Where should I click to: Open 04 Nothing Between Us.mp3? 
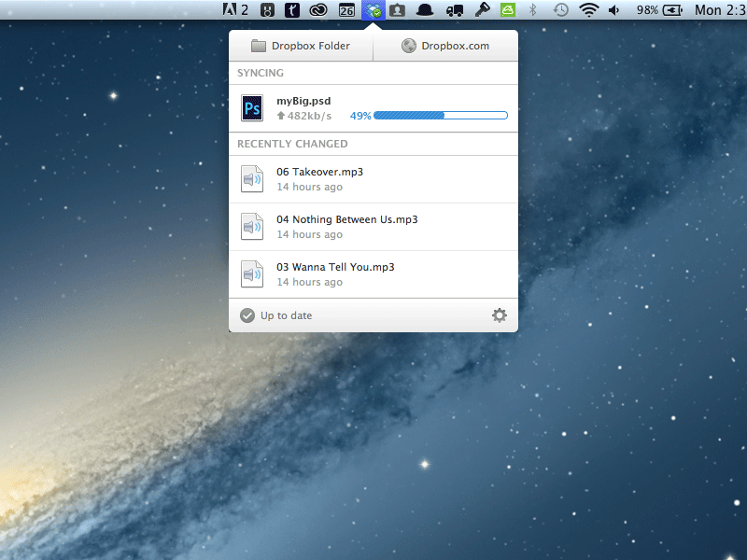point(373,227)
